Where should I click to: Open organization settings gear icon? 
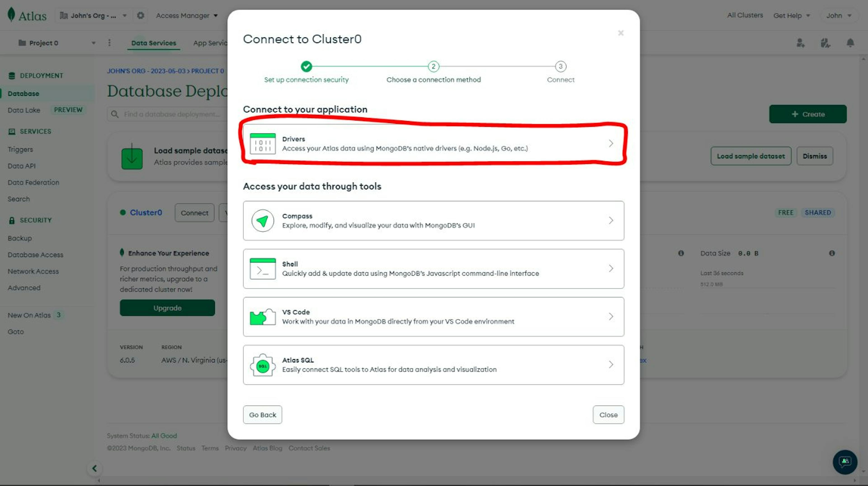pos(141,16)
